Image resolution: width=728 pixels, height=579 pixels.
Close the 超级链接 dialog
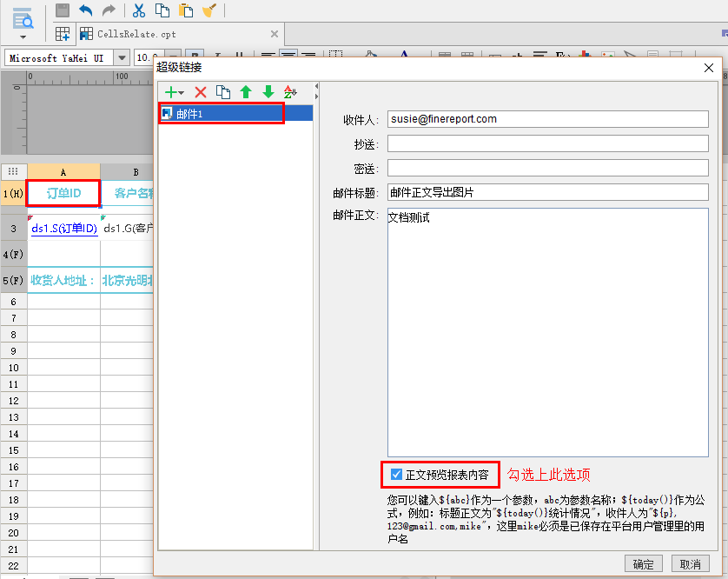709,68
